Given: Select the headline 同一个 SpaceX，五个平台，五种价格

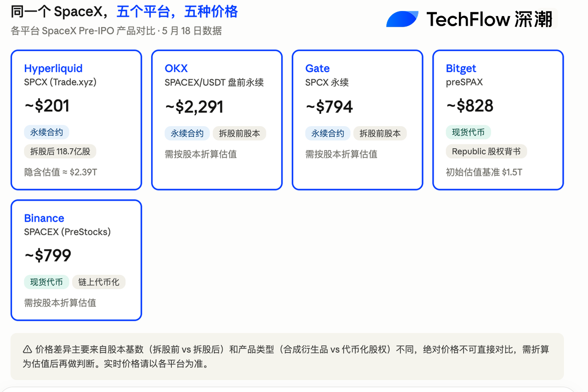Looking at the screenshot, I should click(124, 11).
